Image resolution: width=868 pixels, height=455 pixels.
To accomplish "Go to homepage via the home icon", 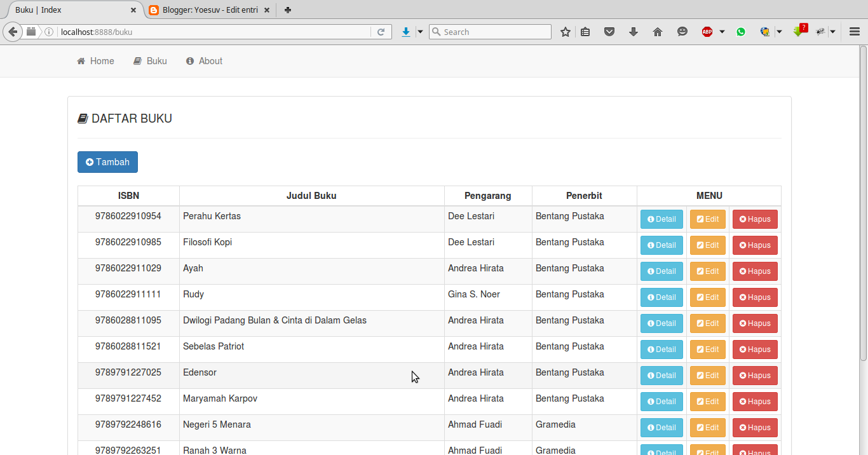I will (658, 31).
